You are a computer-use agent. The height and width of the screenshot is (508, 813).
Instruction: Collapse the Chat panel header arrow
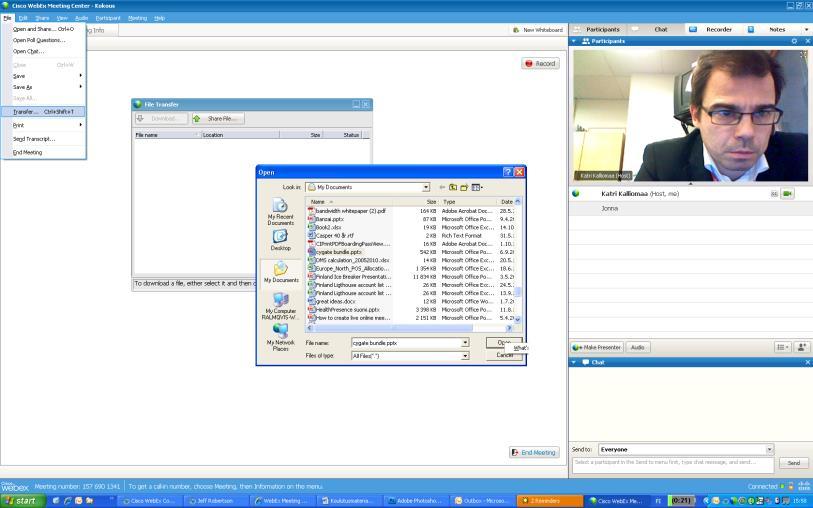[x=574, y=362]
